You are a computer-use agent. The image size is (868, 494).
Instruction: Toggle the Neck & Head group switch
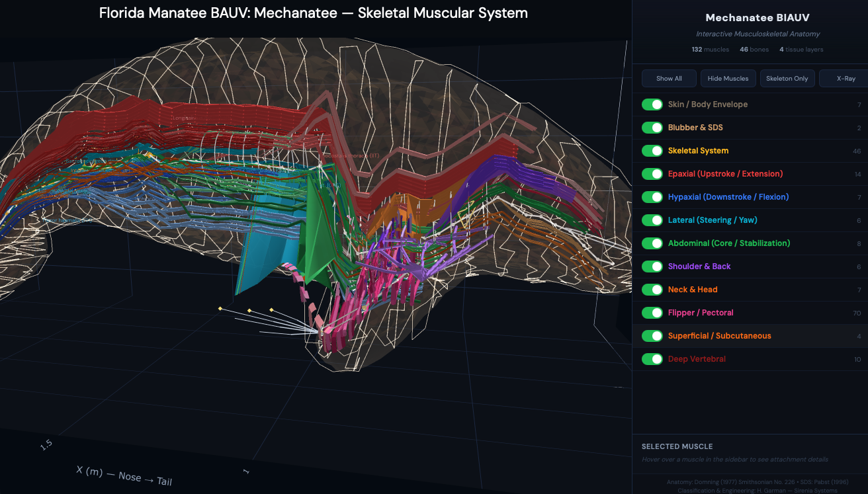[x=652, y=290]
